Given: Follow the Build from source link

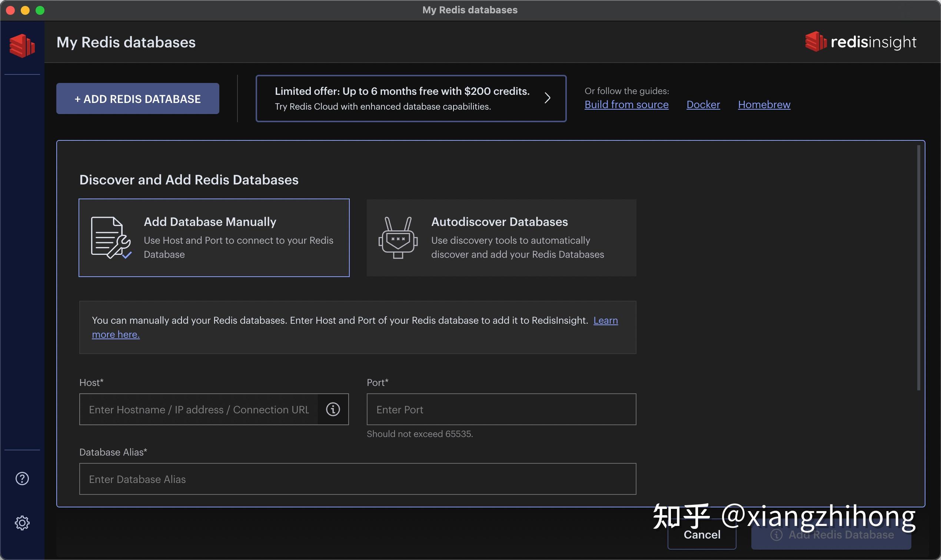Looking at the screenshot, I should 626,104.
